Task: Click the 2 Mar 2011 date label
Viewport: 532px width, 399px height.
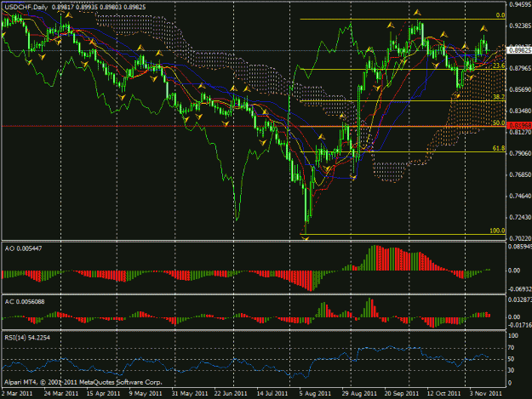Action: coord(17,394)
